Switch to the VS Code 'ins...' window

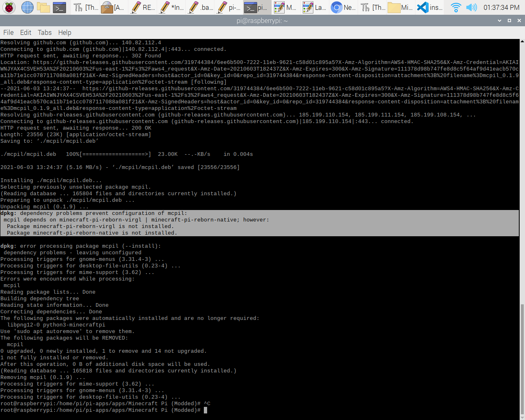click(x=429, y=7)
